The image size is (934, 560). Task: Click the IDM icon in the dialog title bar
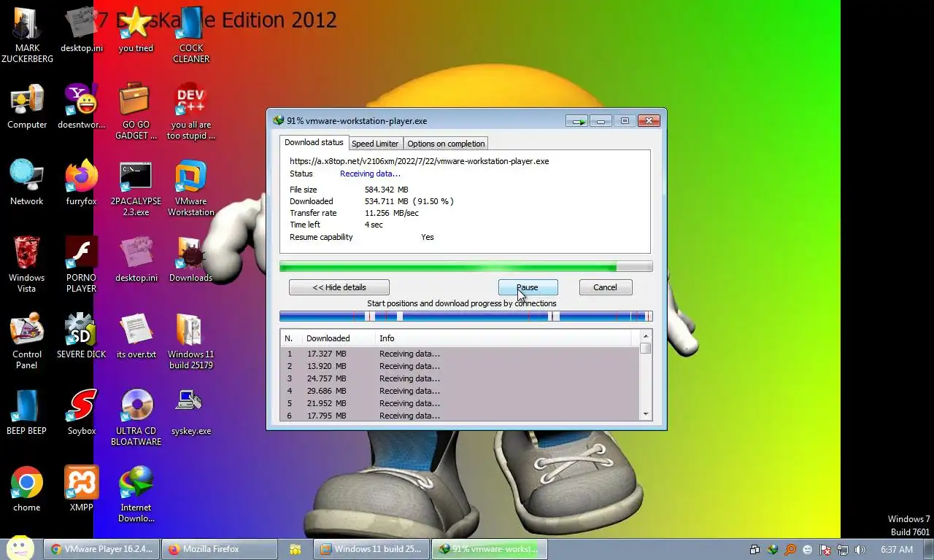278,121
